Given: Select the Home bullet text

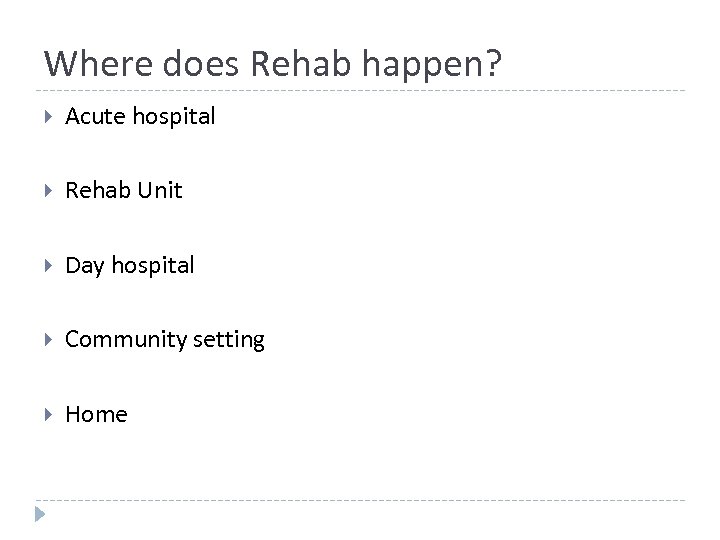Looking at the screenshot, I should tap(96, 415).
